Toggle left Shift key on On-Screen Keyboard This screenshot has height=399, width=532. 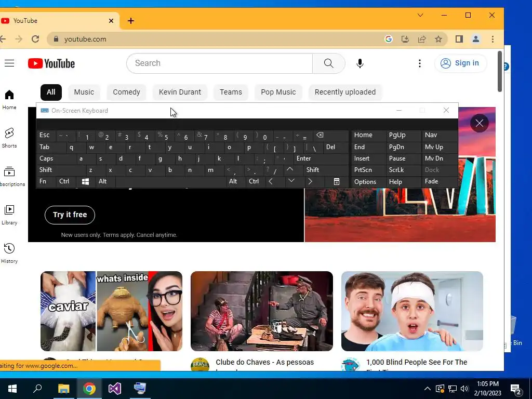(46, 170)
